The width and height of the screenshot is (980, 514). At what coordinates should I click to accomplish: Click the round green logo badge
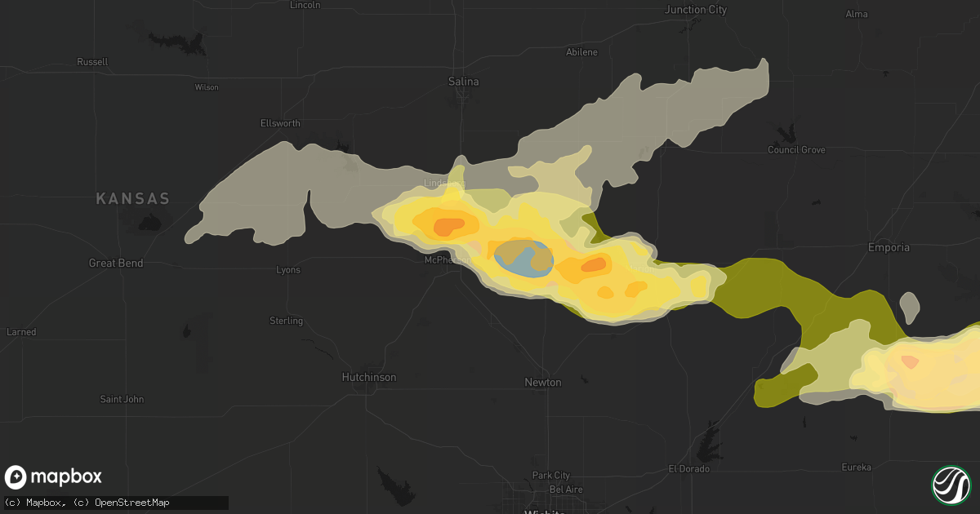(951, 485)
